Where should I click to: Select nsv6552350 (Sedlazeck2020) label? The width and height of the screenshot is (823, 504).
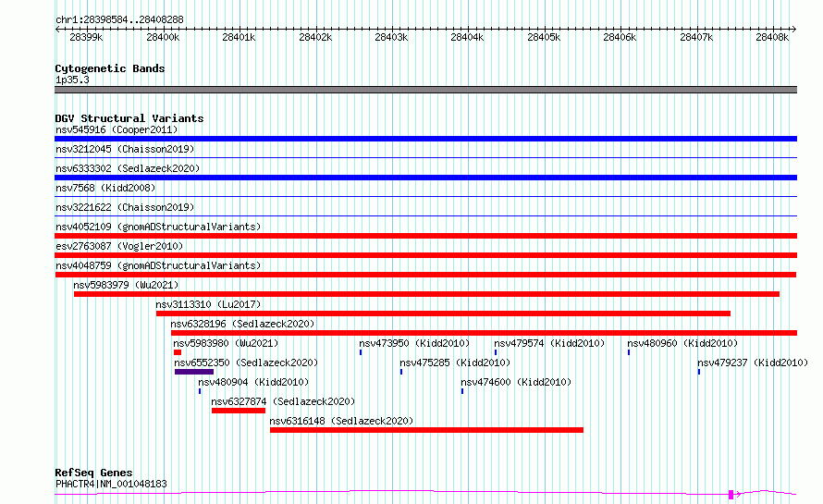(x=246, y=363)
